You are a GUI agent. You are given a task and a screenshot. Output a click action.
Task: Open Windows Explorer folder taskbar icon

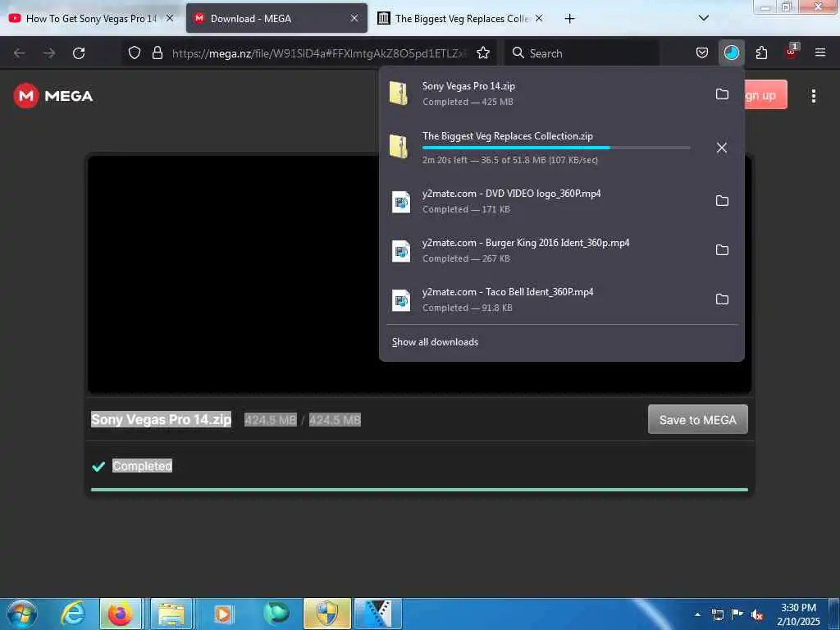[171, 614]
